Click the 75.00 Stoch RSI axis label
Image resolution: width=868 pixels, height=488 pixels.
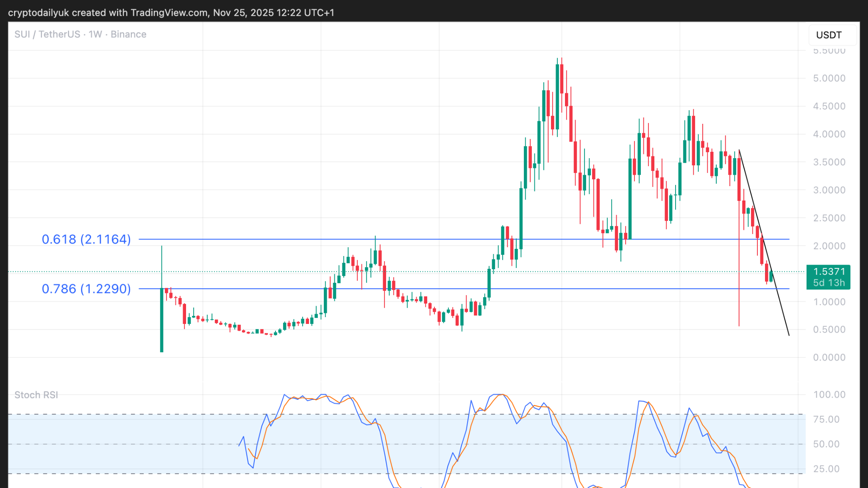826,419
